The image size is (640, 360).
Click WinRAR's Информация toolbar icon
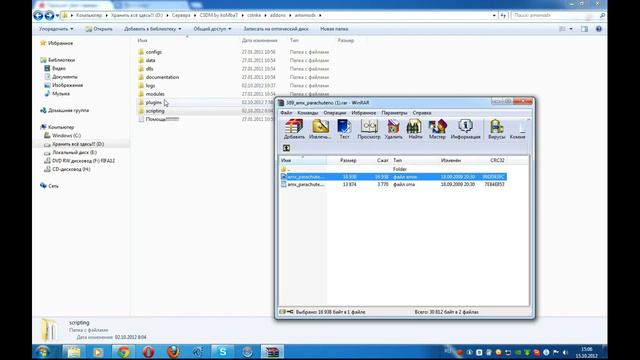pos(465,129)
